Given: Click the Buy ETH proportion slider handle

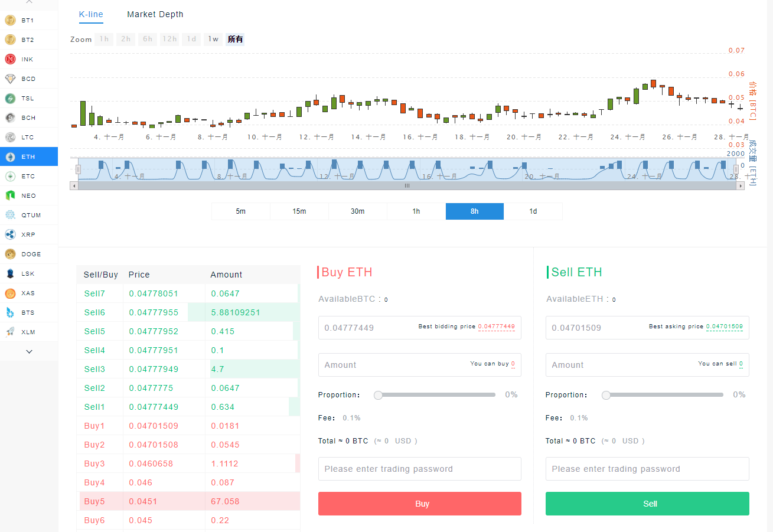Looking at the screenshot, I should tap(379, 395).
